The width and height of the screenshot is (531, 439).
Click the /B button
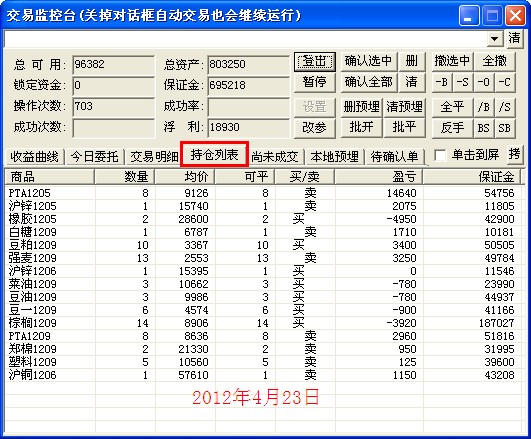(484, 107)
